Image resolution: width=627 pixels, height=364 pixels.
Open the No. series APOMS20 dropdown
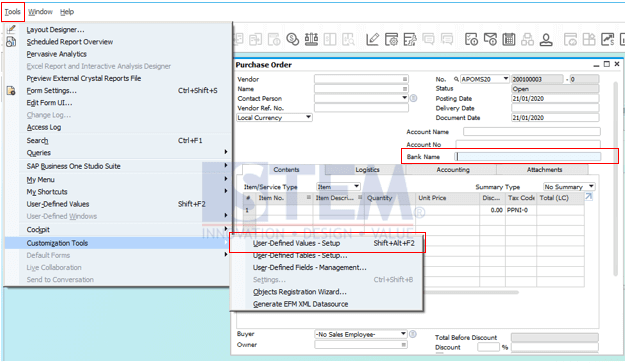[x=505, y=79]
